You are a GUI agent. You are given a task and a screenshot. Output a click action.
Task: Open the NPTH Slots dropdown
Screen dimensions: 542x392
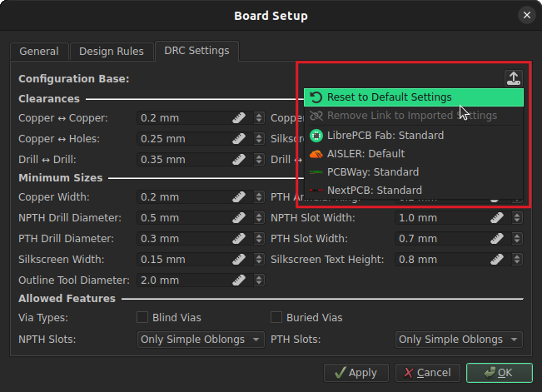200,340
